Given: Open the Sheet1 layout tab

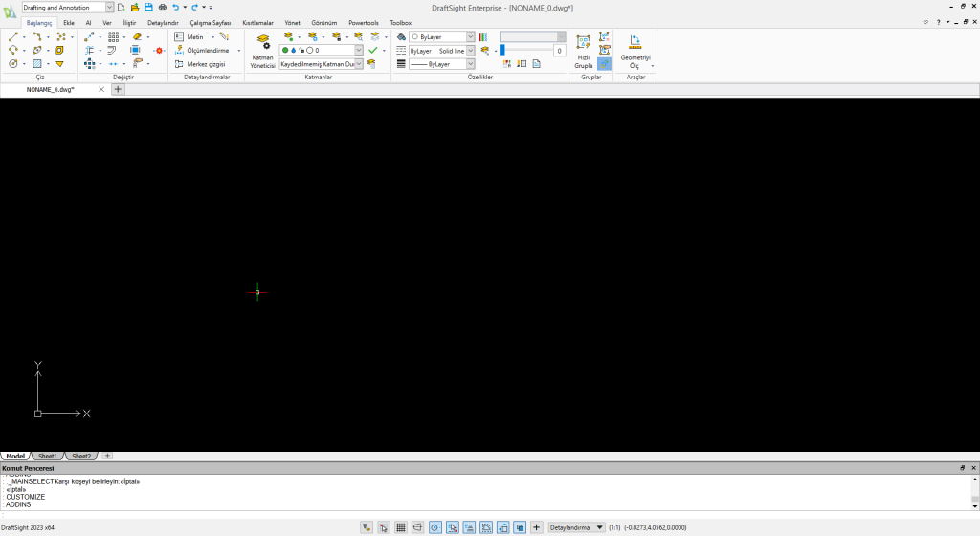Looking at the screenshot, I should click(48, 456).
